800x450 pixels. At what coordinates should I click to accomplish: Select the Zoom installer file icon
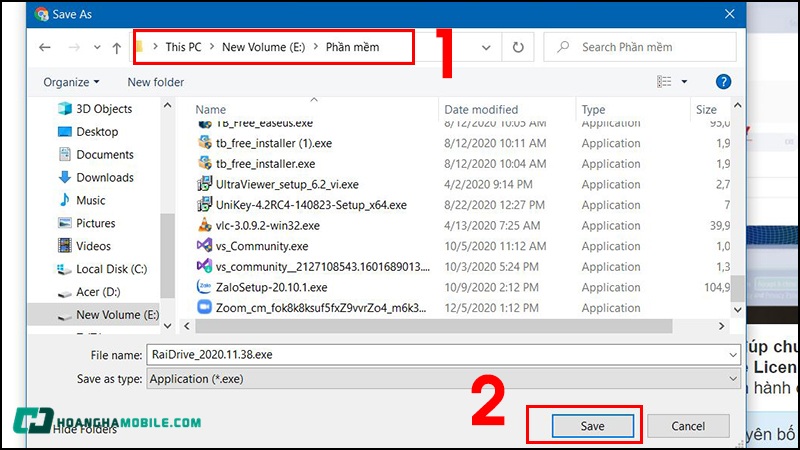coord(205,308)
